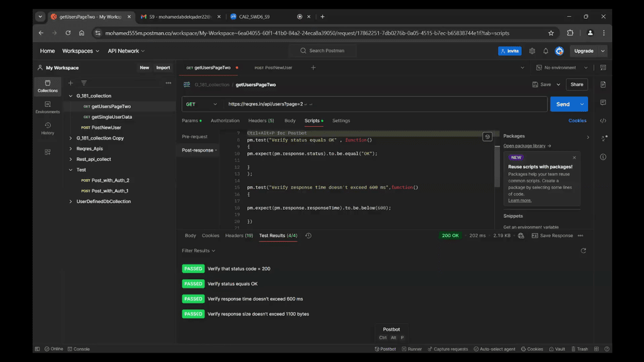
Task: Open the Workspaces dropdown menu
Action: click(x=80, y=51)
